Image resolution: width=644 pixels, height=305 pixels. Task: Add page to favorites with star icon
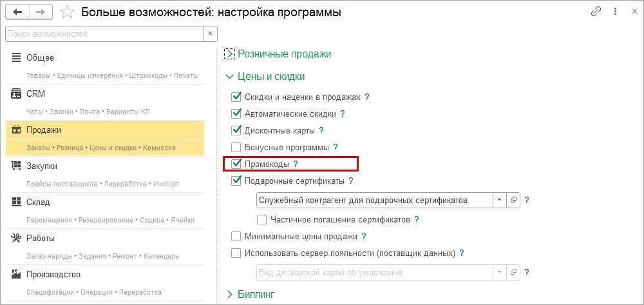click(67, 12)
